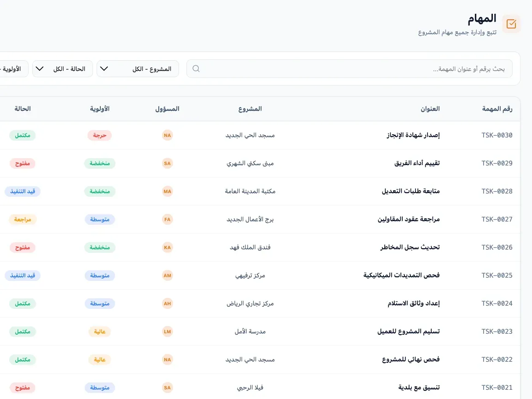Image resolution: width=532 pixels, height=399 pixels.
Task: Click the search magnifier icon
Action: [196, 68]
